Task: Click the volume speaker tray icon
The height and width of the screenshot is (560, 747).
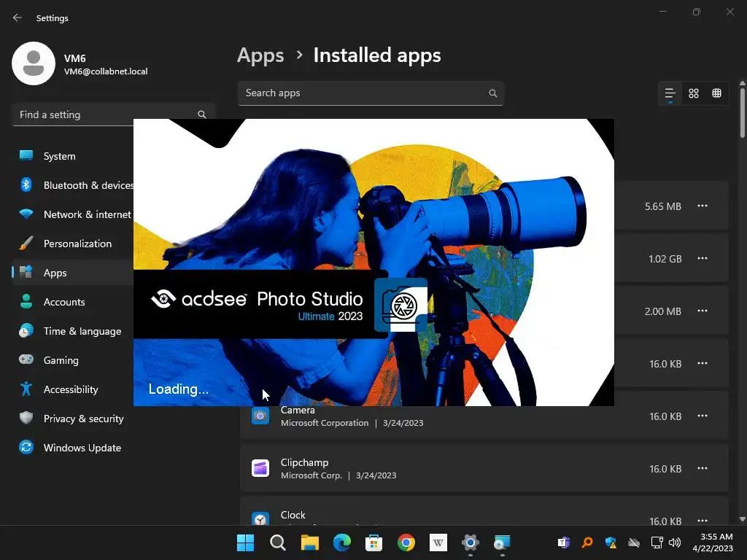Action: 675,542
